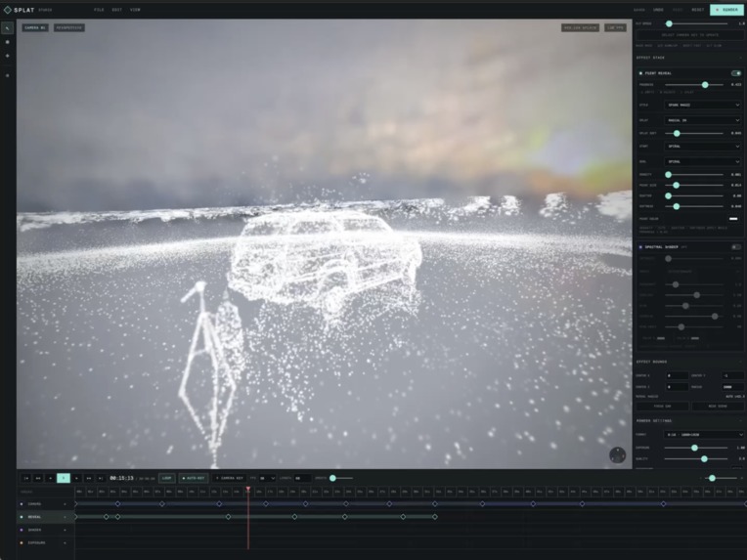
Task: Select the Reveal track row
Action: coord(45,517)
